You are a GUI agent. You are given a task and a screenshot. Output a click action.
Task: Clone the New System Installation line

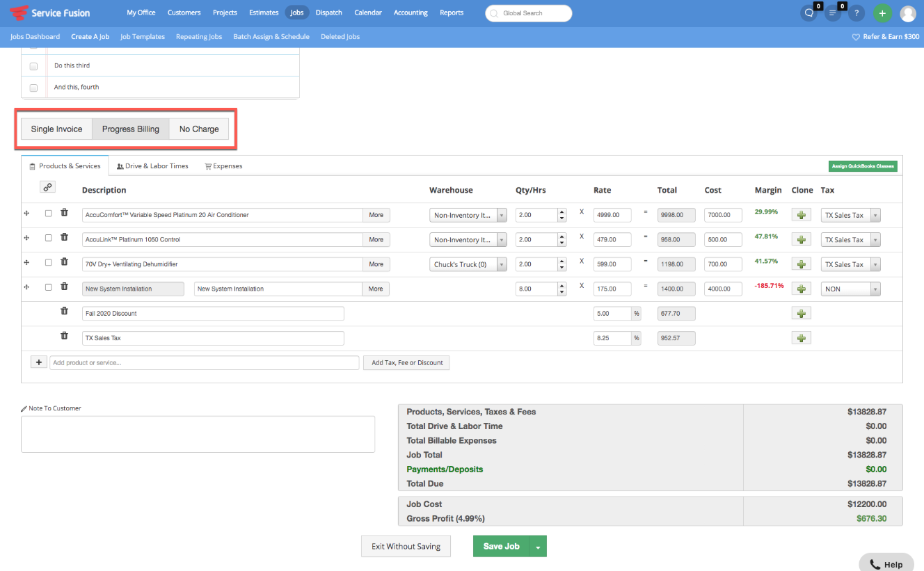tap(802, 289)
